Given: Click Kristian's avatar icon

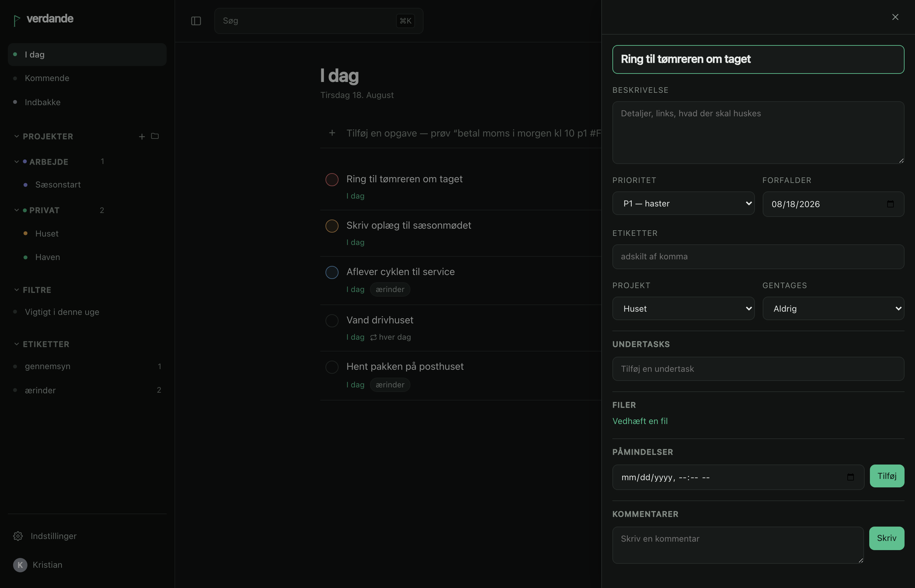Looking at the screenshot, I should coord(20,565).
